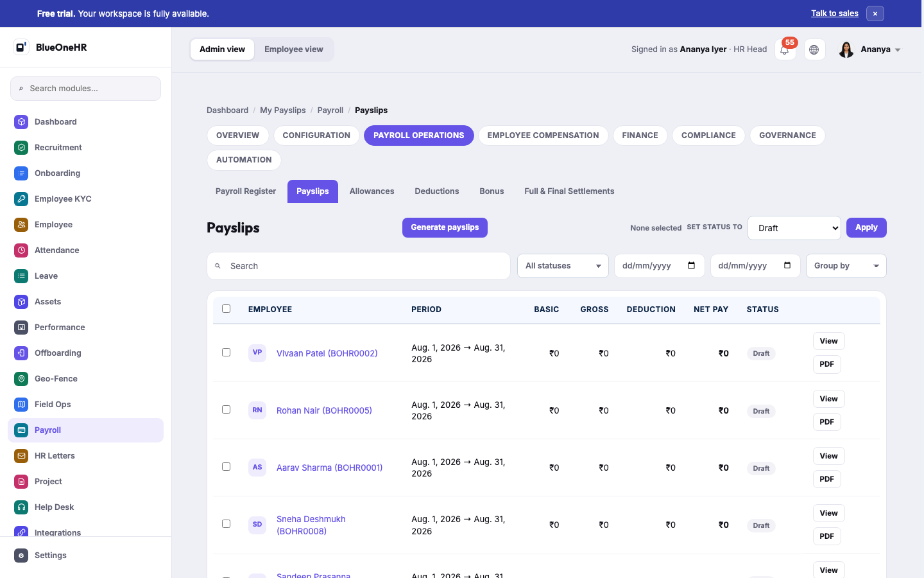The height and width of the screenshot is (578, 924).
Task: Click the globe language icon
Action: coord(814,49)
